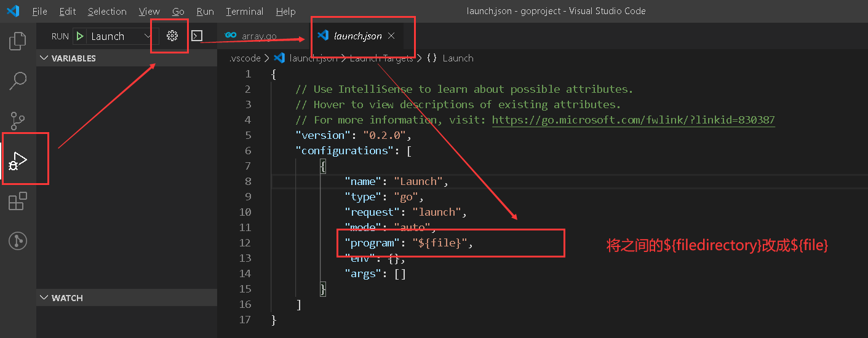Open the go.microsoft.com fwlink URL
Screen dimensions: 868x338
(633, 120)
